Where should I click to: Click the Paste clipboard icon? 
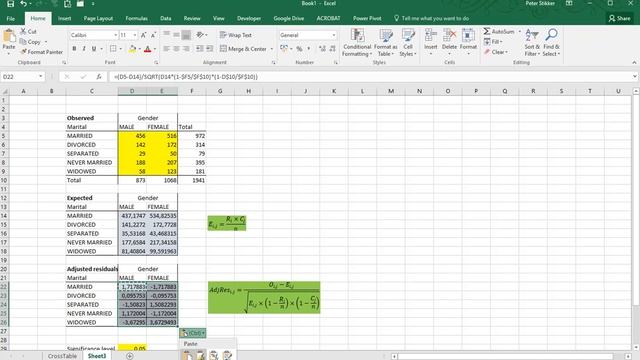9,37
